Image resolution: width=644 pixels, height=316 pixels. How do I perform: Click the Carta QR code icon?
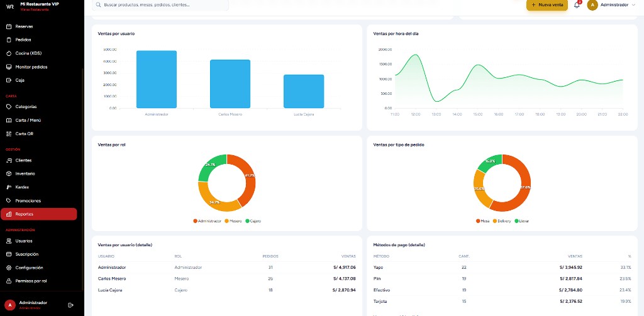tap(9, 134)
